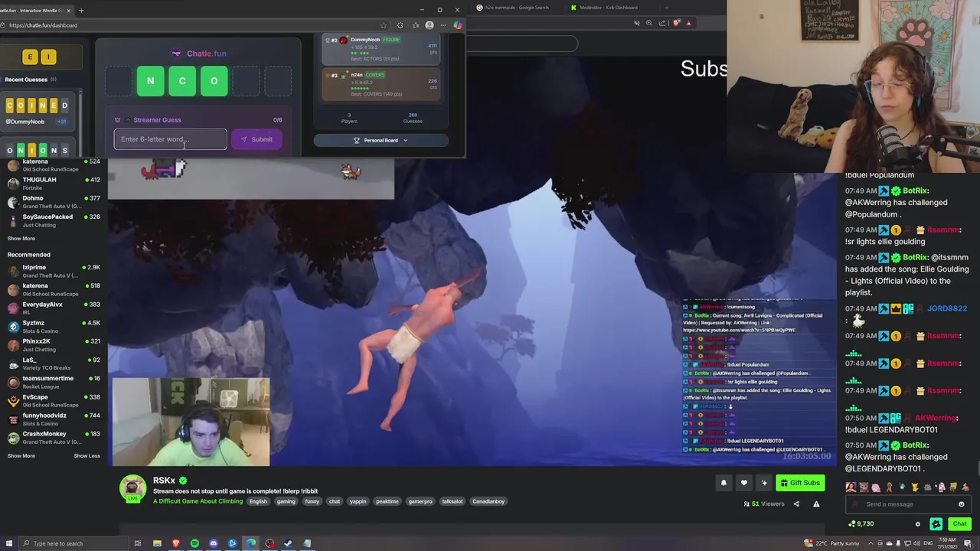
Task: View DummyNoob FIGURE leaderboard entry
Action: coord(381,50)
